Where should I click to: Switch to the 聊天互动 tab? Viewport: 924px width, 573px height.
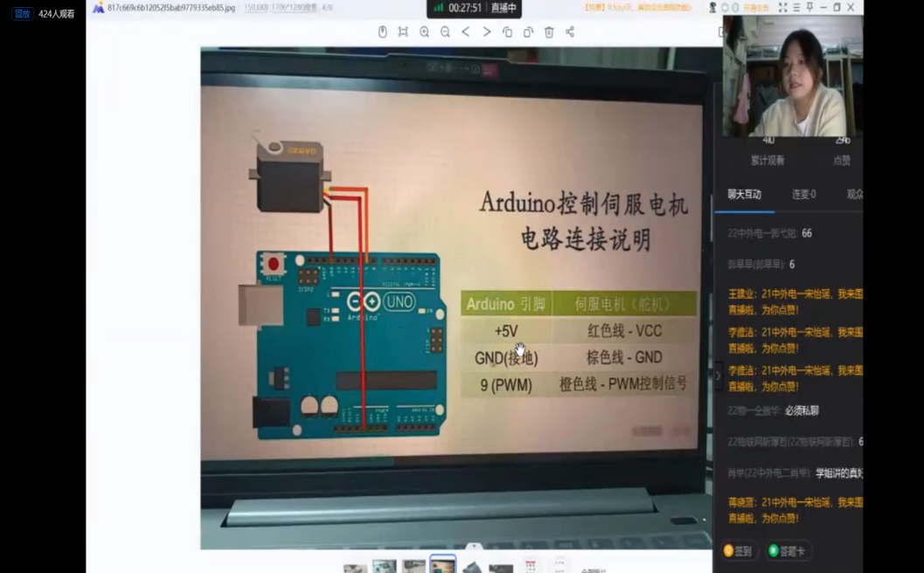(744, 194)
